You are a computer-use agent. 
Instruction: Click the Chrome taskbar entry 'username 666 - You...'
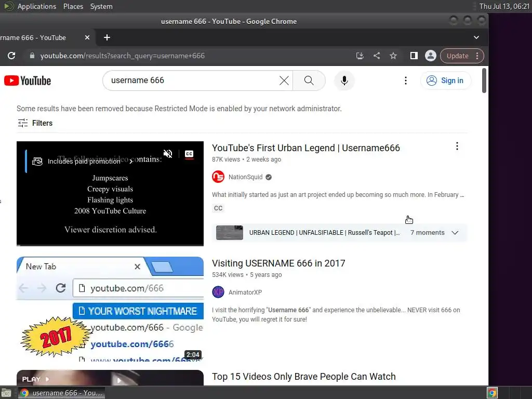(61, 393)
